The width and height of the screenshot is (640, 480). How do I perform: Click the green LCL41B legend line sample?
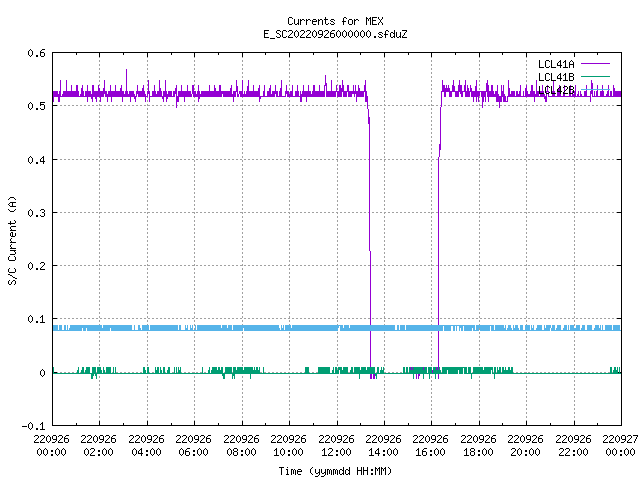click(x=595, y=76)
